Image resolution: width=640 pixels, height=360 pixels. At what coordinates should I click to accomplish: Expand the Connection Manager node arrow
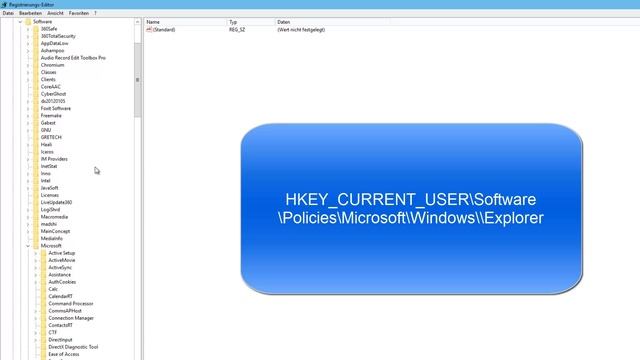36,318
